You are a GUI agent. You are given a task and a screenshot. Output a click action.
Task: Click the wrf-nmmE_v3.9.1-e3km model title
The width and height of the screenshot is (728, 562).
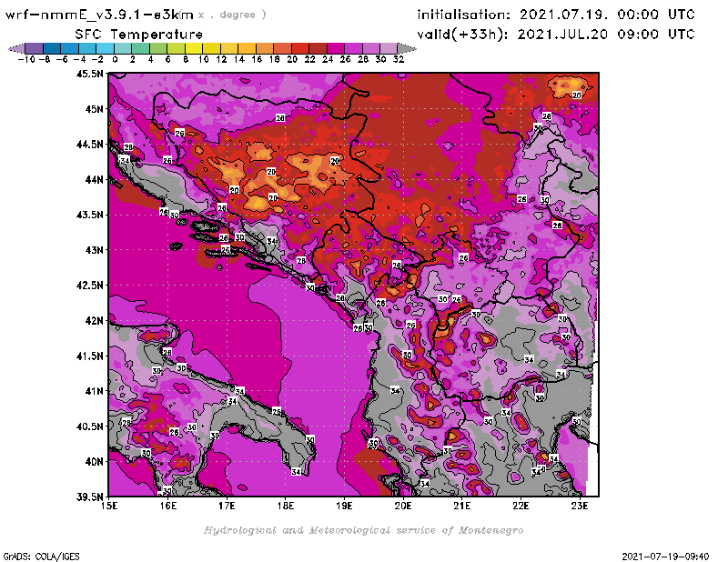pyautogui.click(x=99, y=15)
